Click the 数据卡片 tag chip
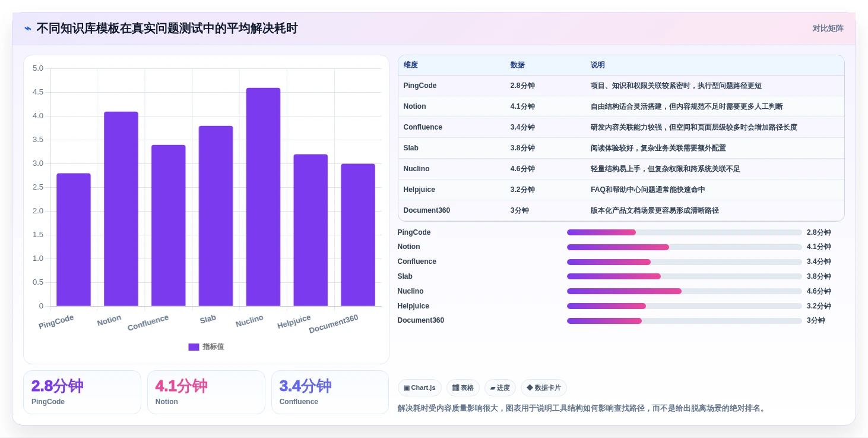 pos(544,388)
